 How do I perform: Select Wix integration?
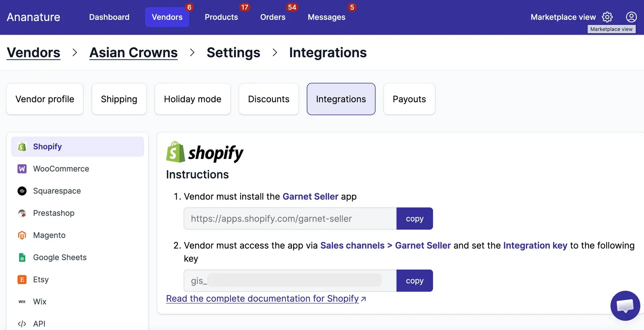tap(78, 302)
